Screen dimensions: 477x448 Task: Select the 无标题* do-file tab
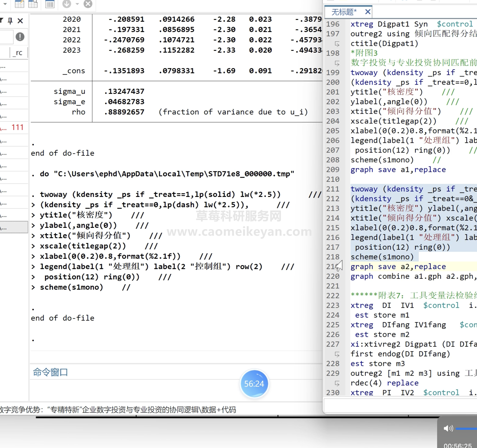click(344, 12)
